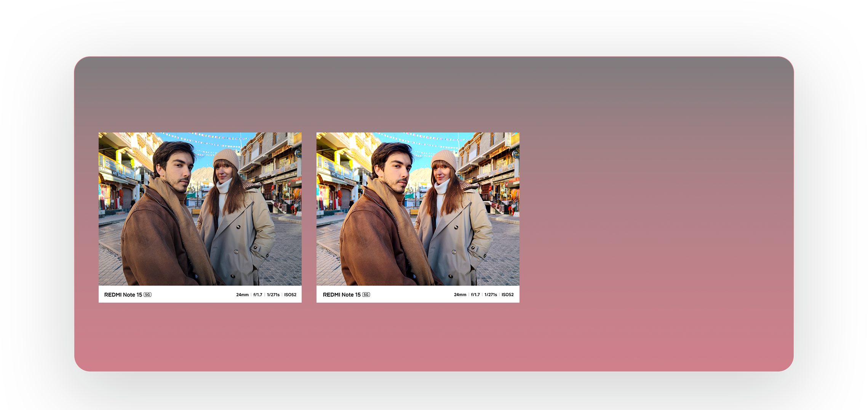Click the woman's beanie in the right photo
The image size is (868, 410).
tap(444, 157)
